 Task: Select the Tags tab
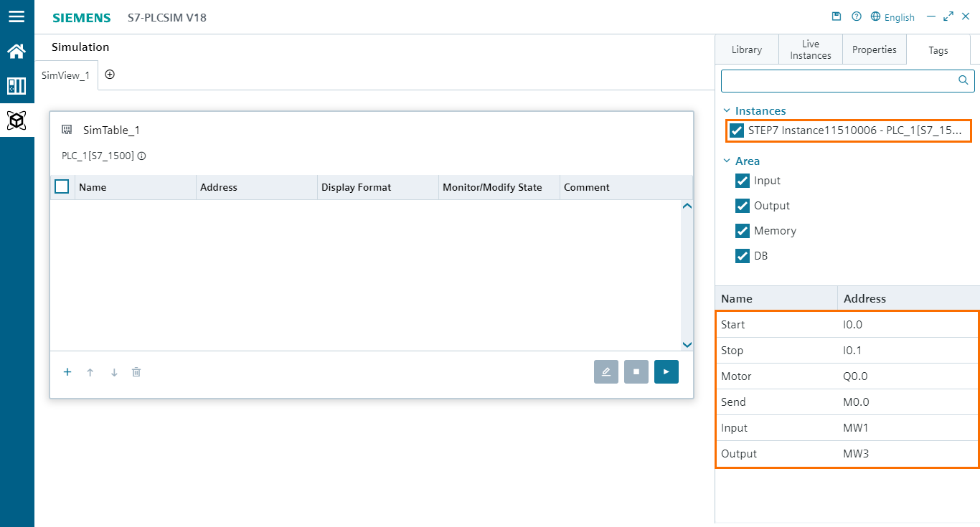[938, 50]
